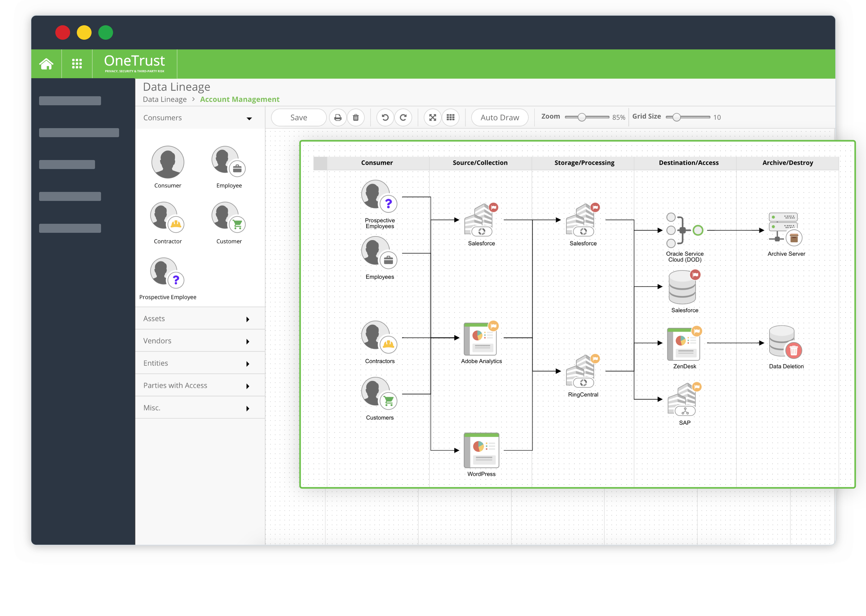Select Prospective Employees node on canvas
The height and width of the screenshot is (616, 866).
click(x=379, y=196)
